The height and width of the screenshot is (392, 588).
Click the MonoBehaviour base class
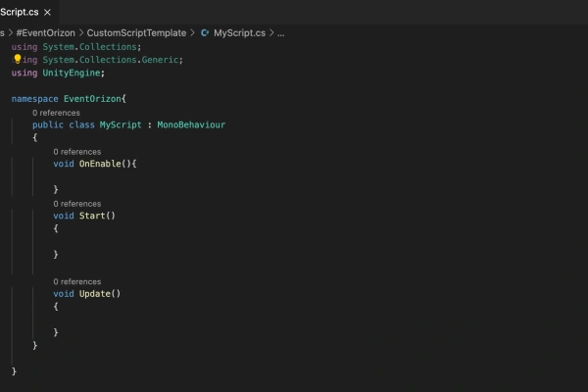[x=191, y=124]
